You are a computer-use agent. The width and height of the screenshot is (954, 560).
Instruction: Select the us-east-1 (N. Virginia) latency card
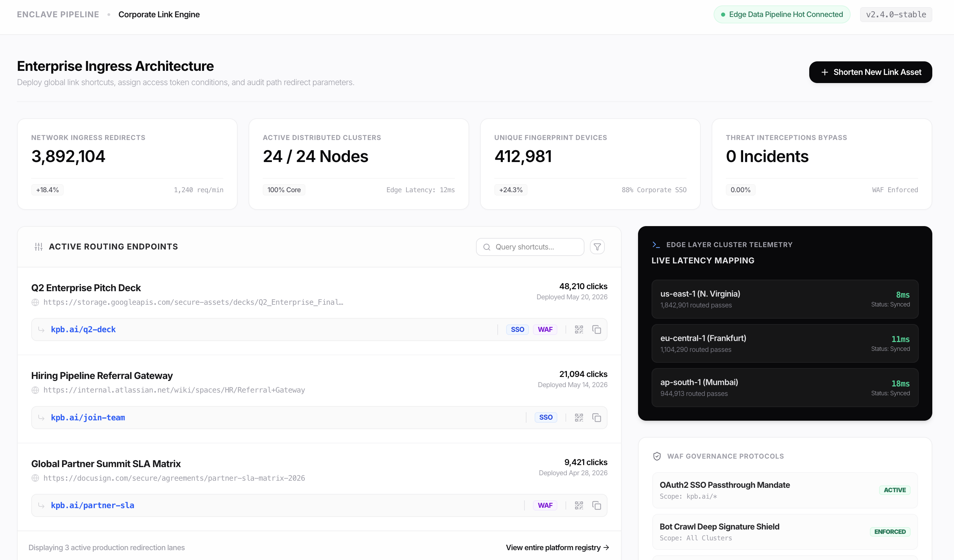tap(785, 299)
